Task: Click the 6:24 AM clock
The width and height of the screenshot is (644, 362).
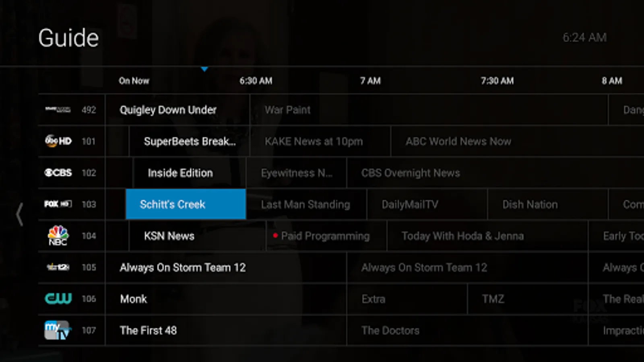Action: [x=584, y=37]
